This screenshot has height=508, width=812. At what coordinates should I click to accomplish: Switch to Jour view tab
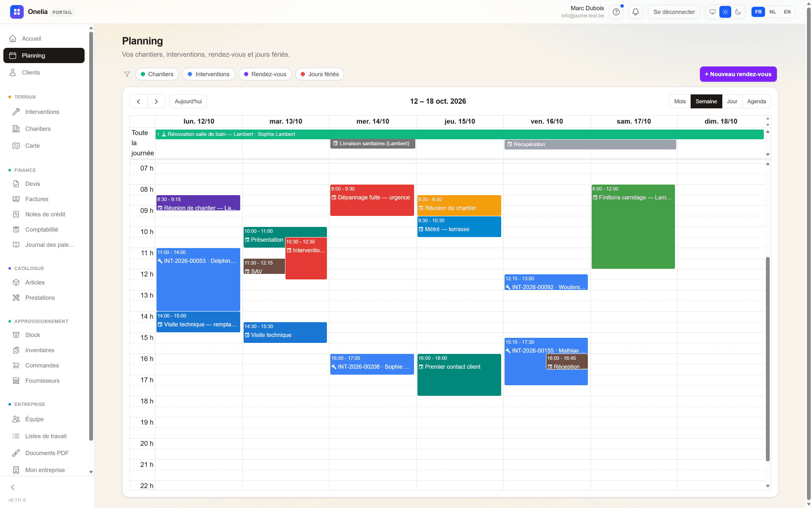(x=732, y=102)
